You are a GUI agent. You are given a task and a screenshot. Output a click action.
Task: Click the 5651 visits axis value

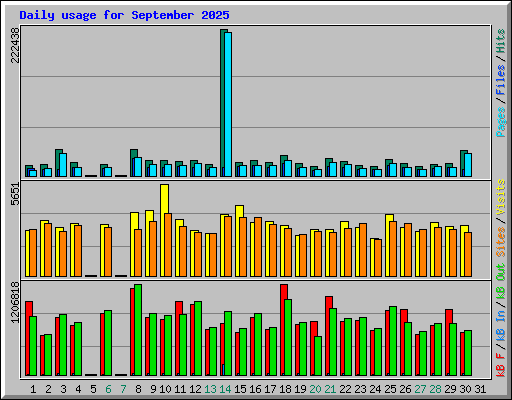click(x=15, y=194)
